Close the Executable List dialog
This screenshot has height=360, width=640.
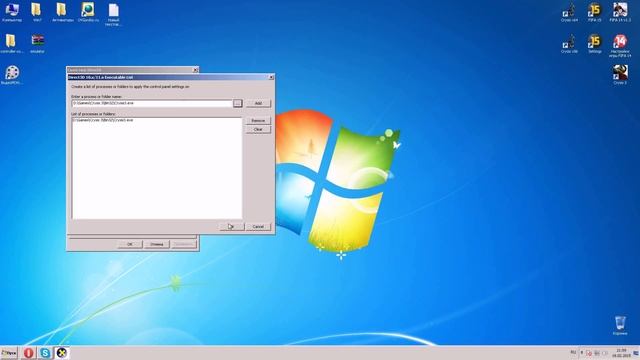coord(271,77)
